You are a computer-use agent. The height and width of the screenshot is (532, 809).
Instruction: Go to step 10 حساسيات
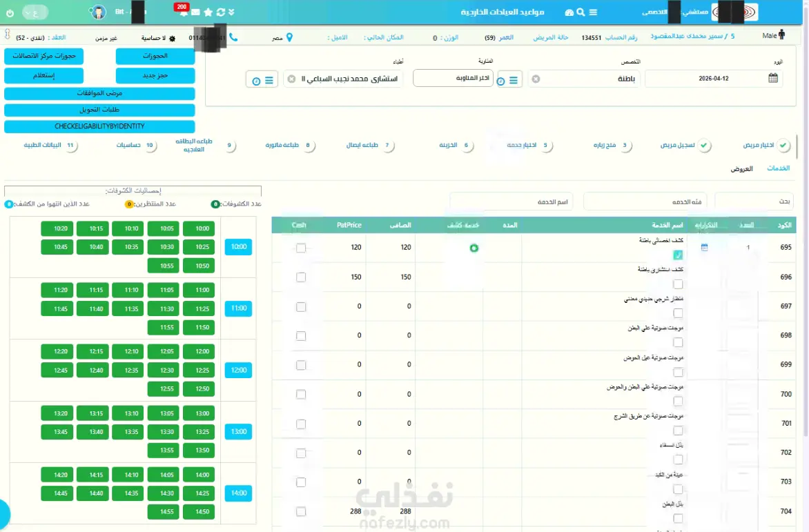point(136,146)
